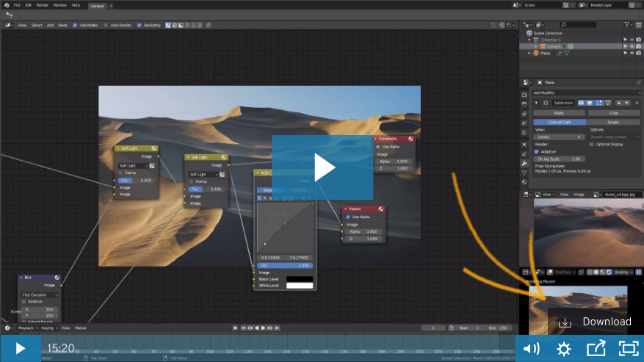The image size is (644, 362).
Task: Select the Blue channel B icon
Action: click(x=200, y=26)
